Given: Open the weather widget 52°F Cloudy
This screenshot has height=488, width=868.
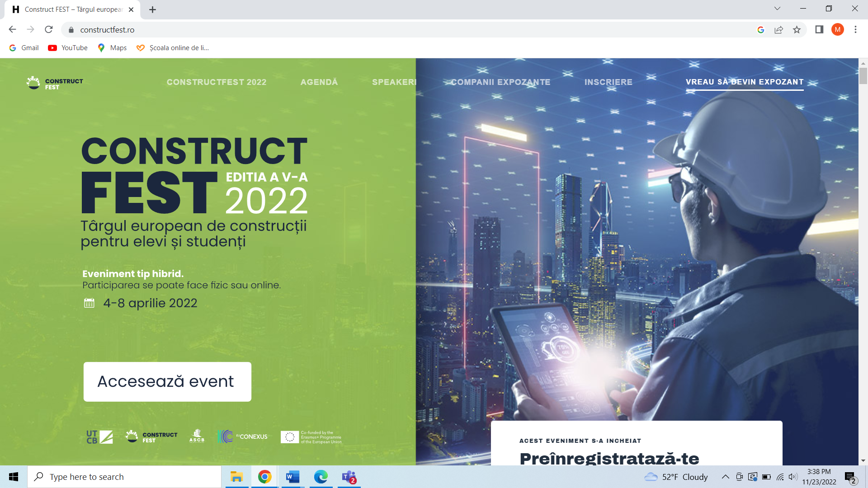Looking at the screenshot, I should (676, 477).
